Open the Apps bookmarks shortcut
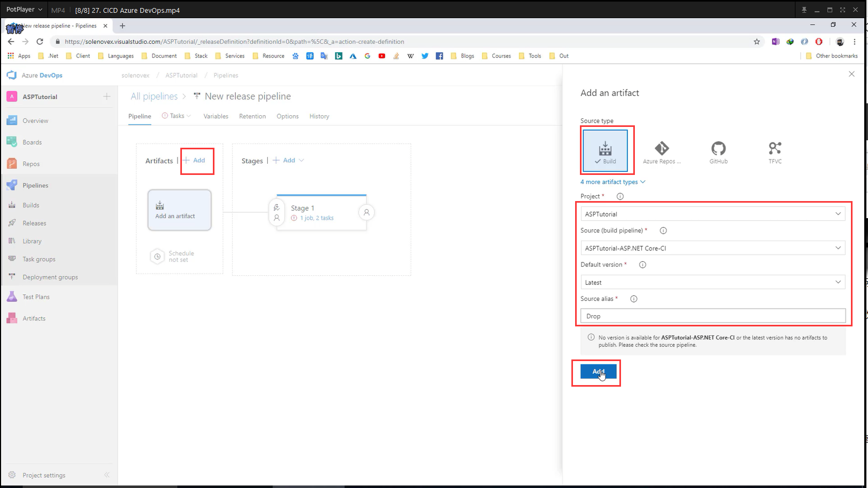 pos(19,56)
